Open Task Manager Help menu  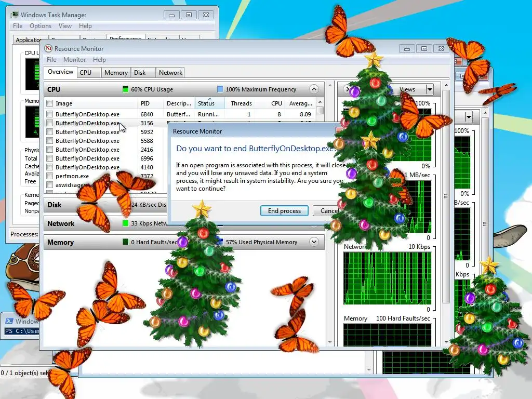click(x=85, y=26)
